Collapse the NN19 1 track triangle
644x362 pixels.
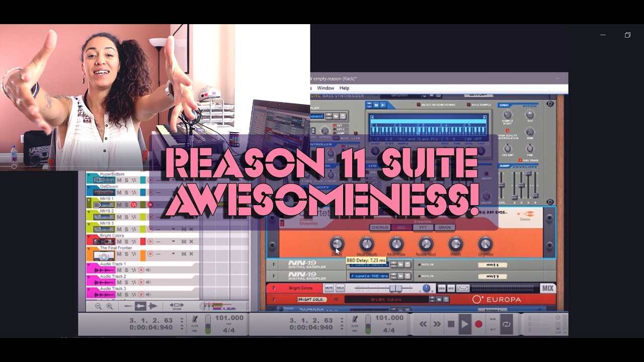coord(90,200)
